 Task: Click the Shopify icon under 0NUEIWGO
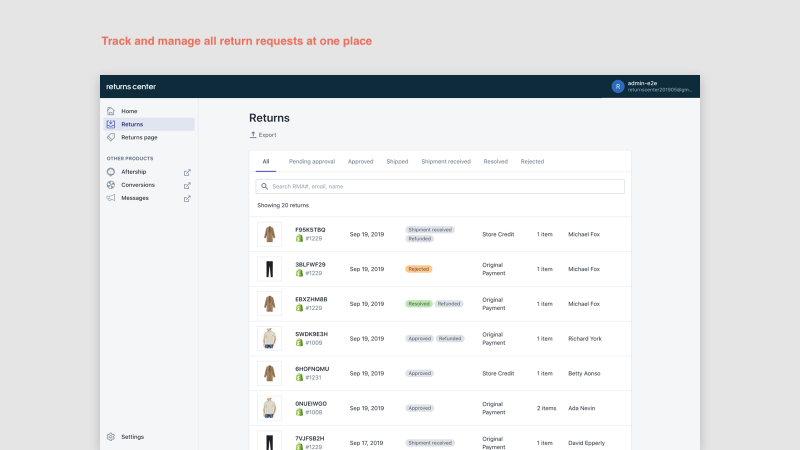(299, 412)
